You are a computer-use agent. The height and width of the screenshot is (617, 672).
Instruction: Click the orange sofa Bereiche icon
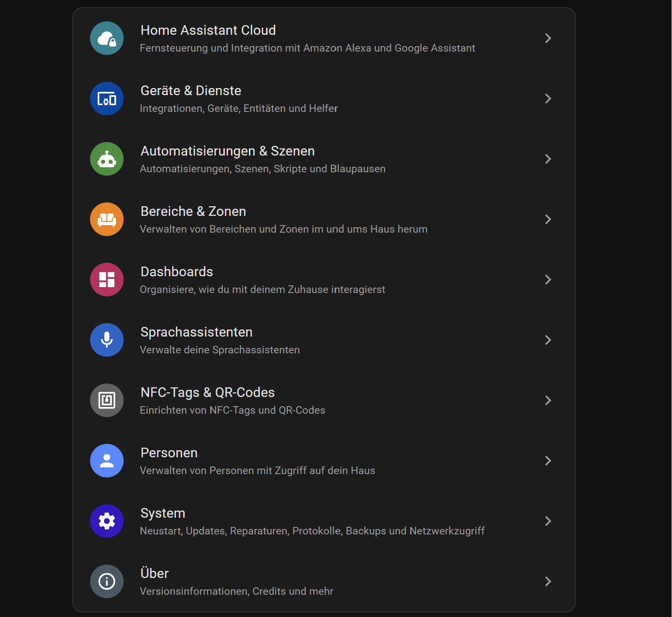click(107, 219)
